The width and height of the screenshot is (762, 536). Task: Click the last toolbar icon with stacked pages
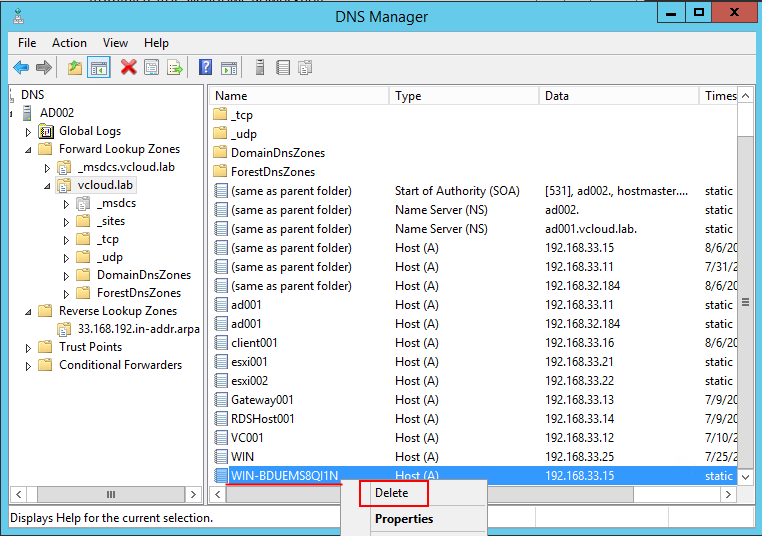[x=305, y=68]
